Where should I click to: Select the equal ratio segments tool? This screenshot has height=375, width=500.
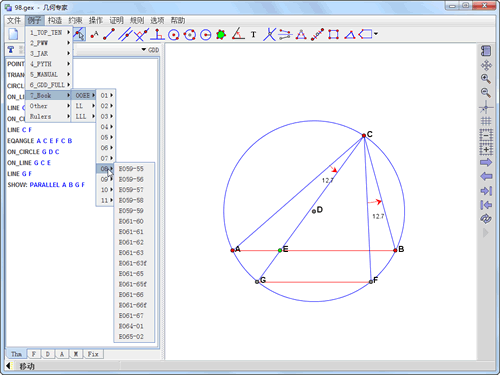[x=285, y=34]
